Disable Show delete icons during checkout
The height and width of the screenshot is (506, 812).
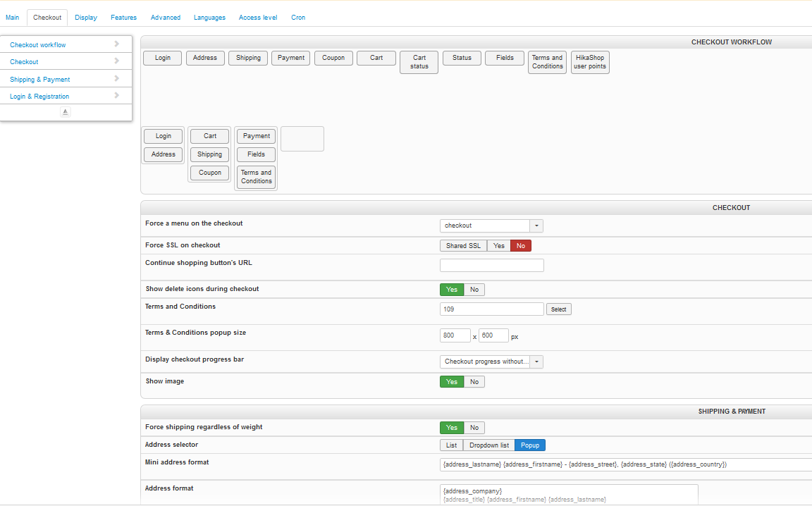tap(474, 290)
